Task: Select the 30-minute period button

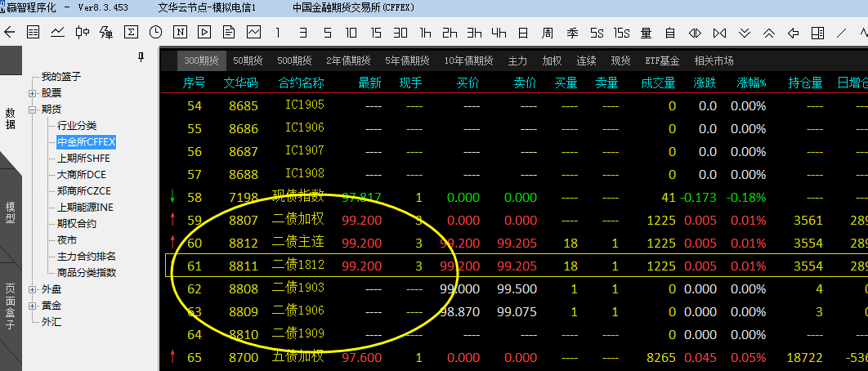Action: coord(400,33)
